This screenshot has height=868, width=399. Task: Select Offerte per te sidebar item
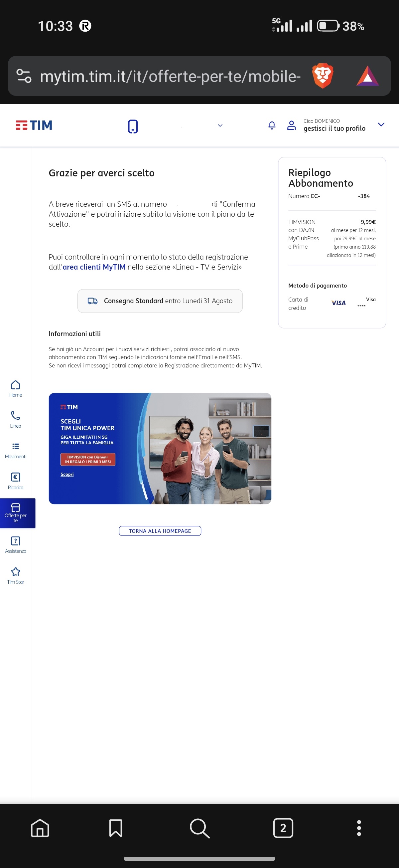[x=18, y=513]
